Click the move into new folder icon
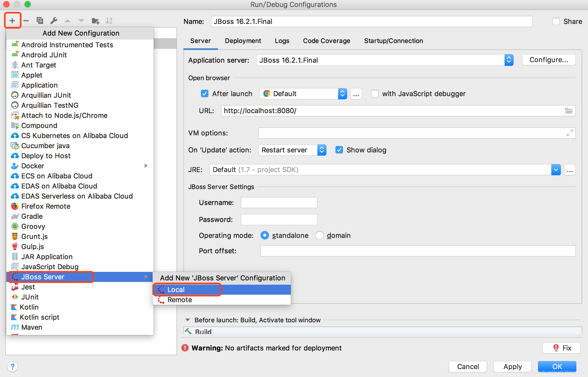588x377 pixels. 95,20
